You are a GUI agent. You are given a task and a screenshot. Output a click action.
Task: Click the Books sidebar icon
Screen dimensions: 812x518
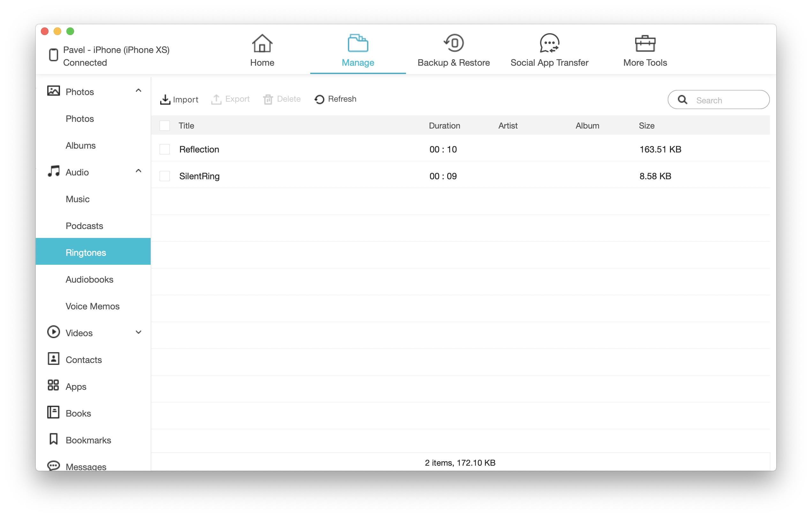53,412
